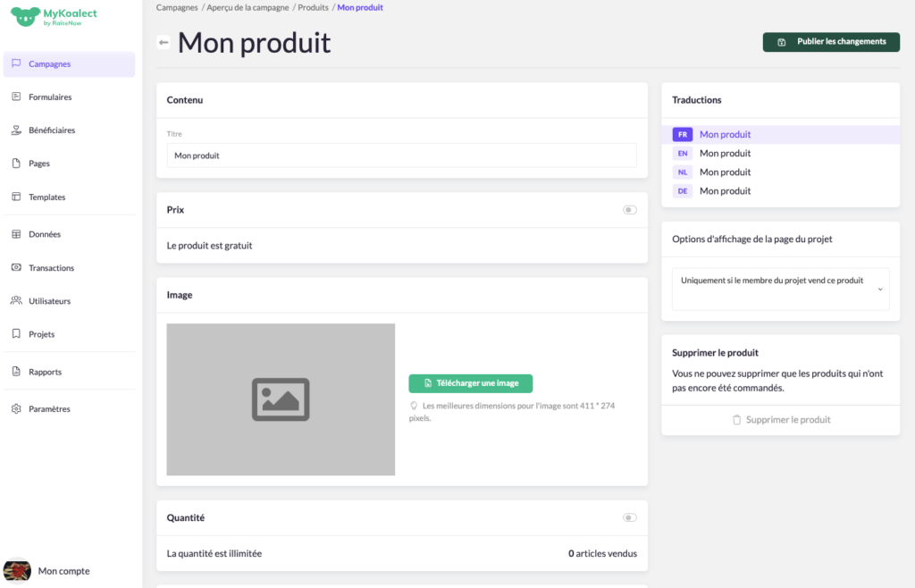Click Supprimer le produit button
The width and height of the screenshot is (915, 588).
click(x=781, y=420)
